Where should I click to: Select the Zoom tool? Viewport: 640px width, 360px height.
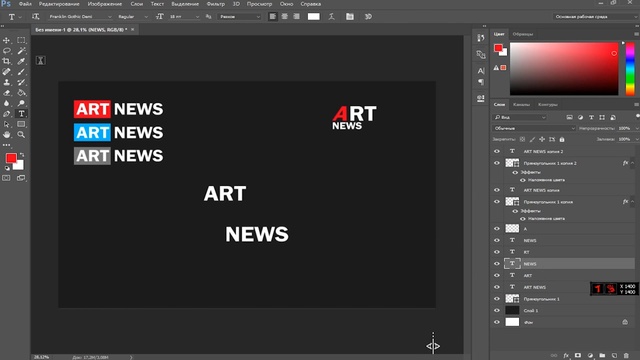(x=21, y=135)
